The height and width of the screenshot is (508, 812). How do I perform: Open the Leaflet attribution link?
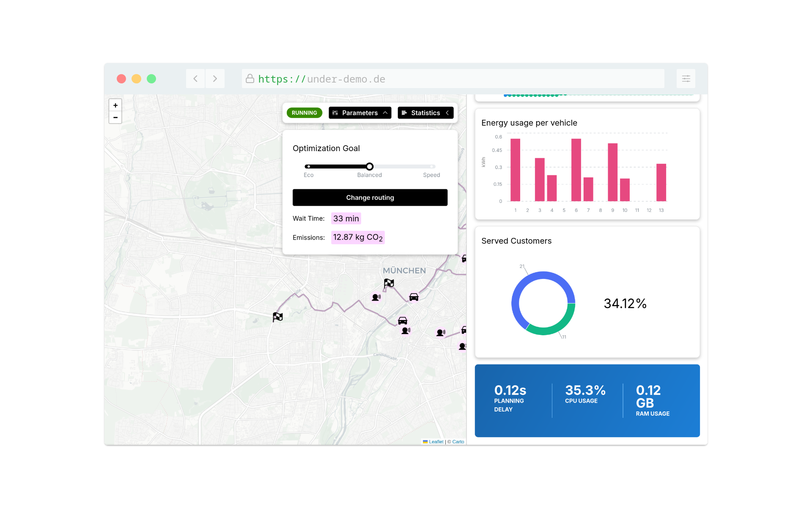tap(436, 442)
